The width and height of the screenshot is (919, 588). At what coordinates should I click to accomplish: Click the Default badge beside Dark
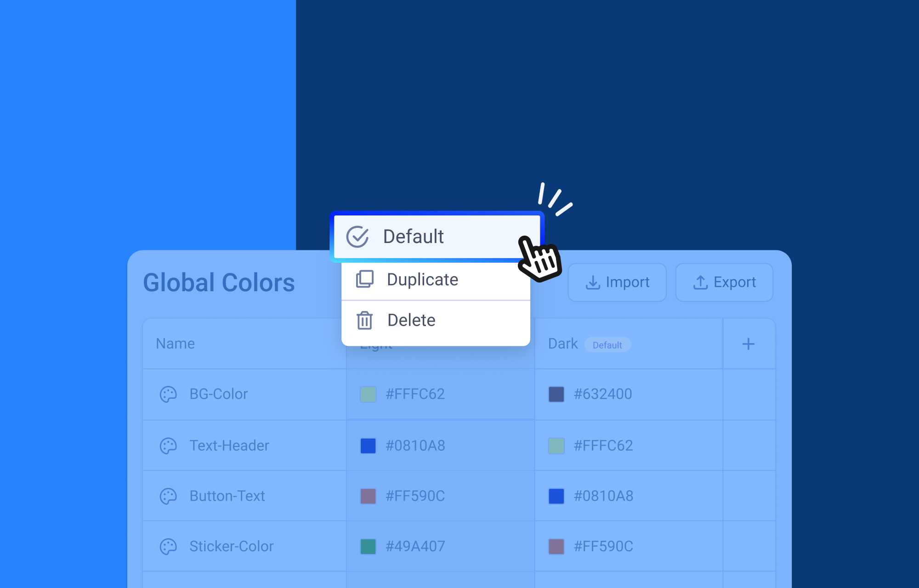(x=607, y=345)
